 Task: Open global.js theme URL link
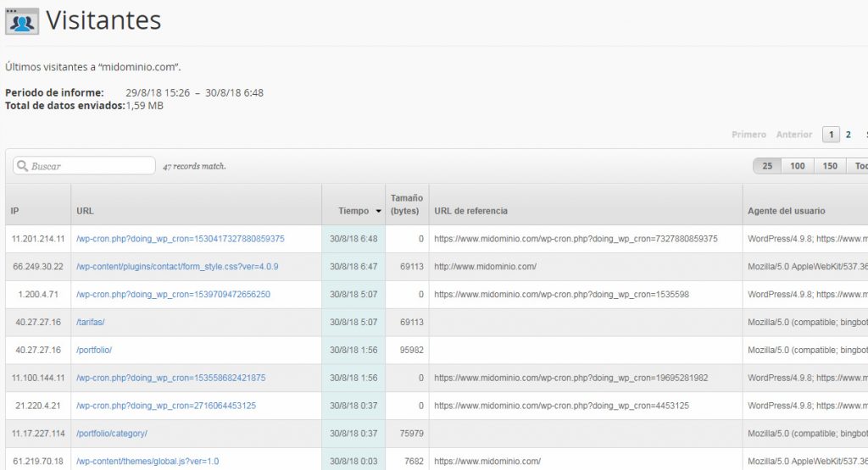(147, 462)
